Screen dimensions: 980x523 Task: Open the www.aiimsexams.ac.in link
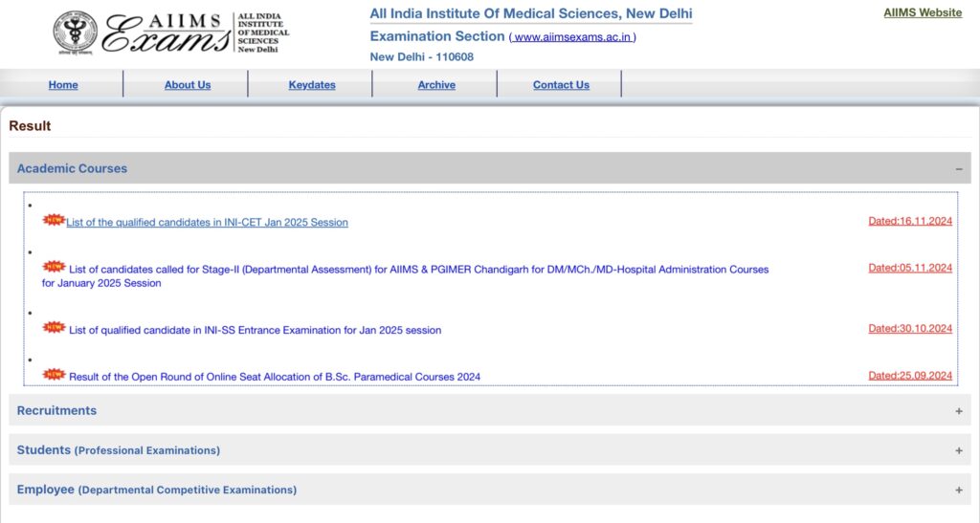click(x=572, y=37)
